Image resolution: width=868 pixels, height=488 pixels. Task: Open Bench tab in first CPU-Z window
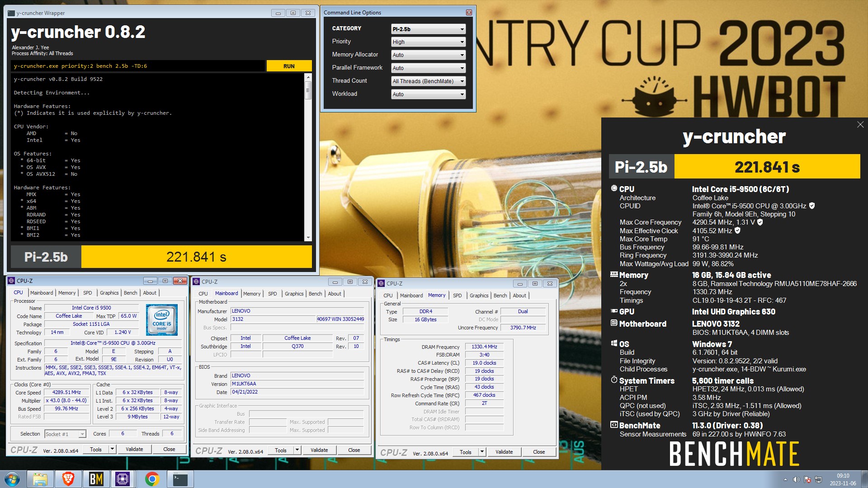pos(131,293)
